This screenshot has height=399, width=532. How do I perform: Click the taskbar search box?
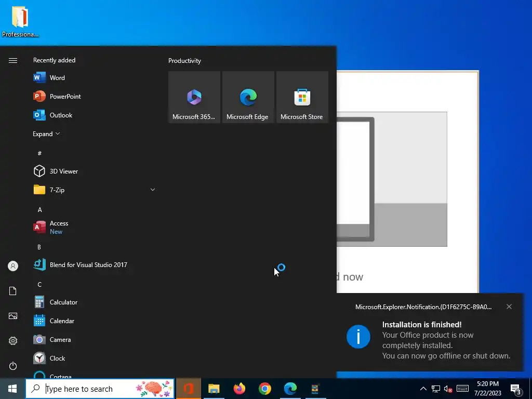pyautogui.click(x=100, y=389)
